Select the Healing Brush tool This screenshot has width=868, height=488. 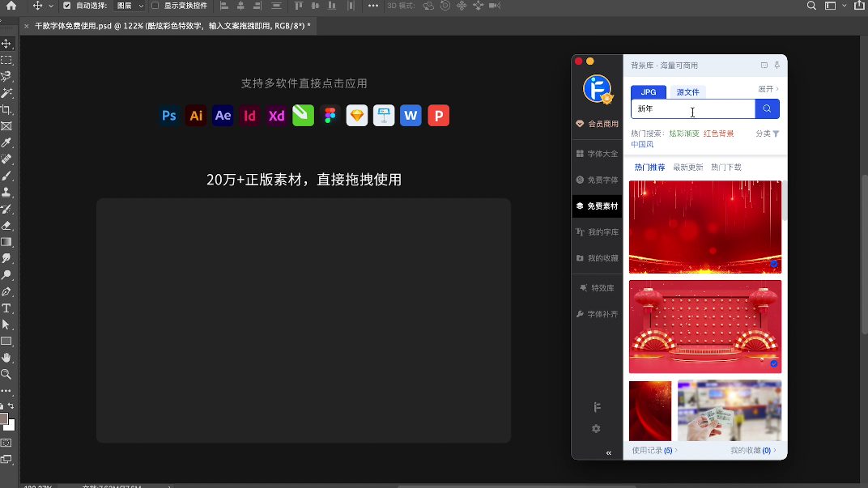pyautogui.click(x=6, y=159)
